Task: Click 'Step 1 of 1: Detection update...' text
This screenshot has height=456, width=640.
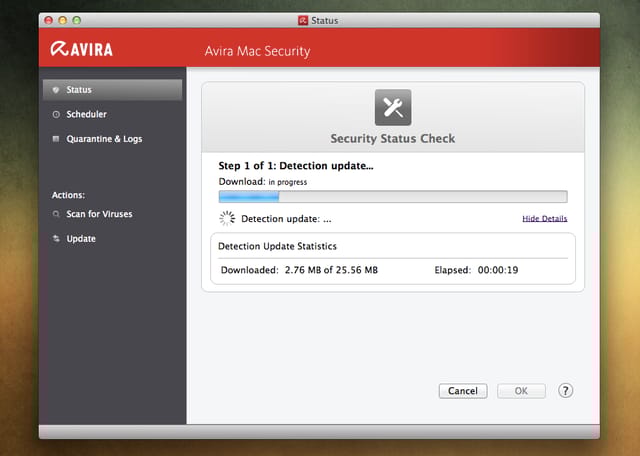Action: pyautogui.click(x=296, y=165)
